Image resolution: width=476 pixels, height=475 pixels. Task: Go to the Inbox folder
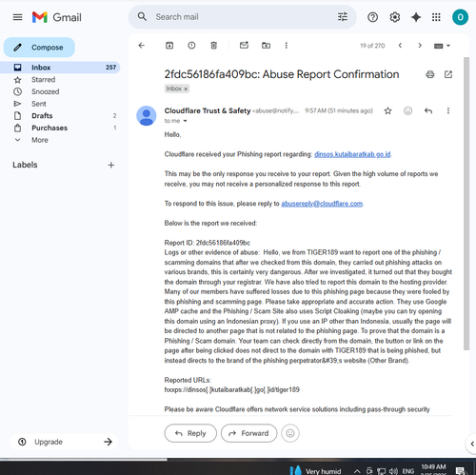[60, 68]
